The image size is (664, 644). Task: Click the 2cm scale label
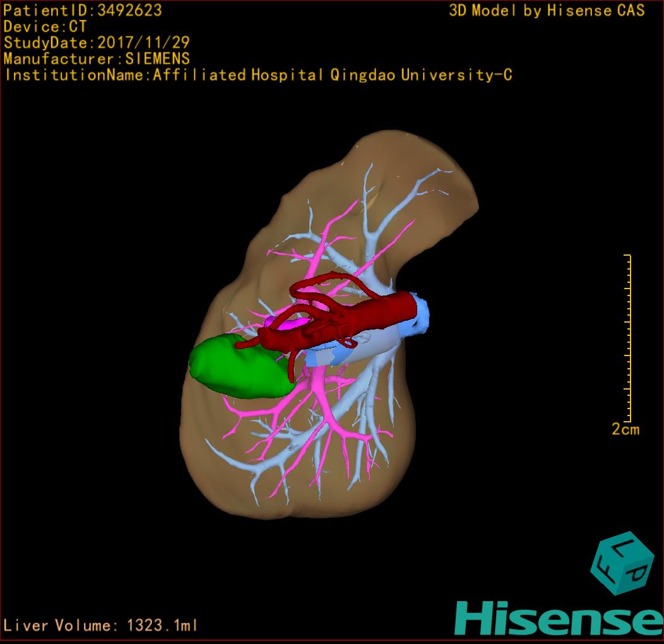[x=625, y=430]
